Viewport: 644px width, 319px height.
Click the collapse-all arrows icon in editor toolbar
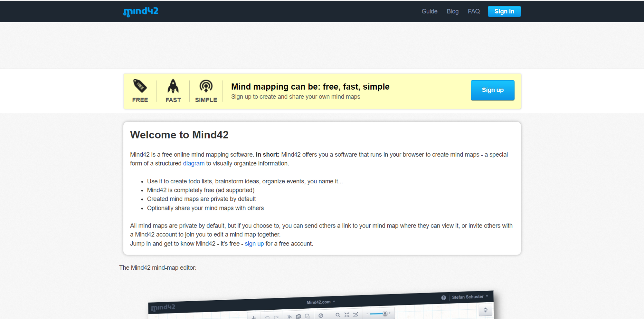[x=347, y=314]
